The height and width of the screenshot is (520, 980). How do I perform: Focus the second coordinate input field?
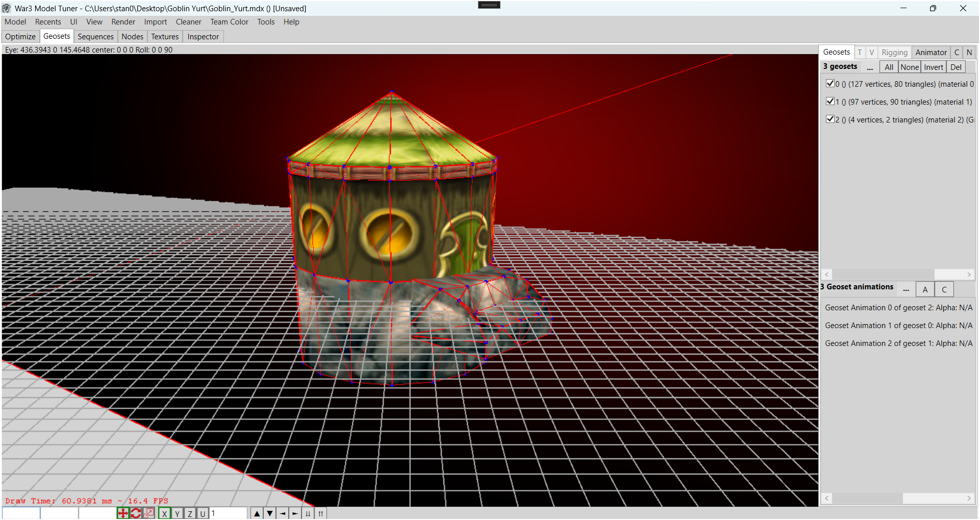point(59,513)
